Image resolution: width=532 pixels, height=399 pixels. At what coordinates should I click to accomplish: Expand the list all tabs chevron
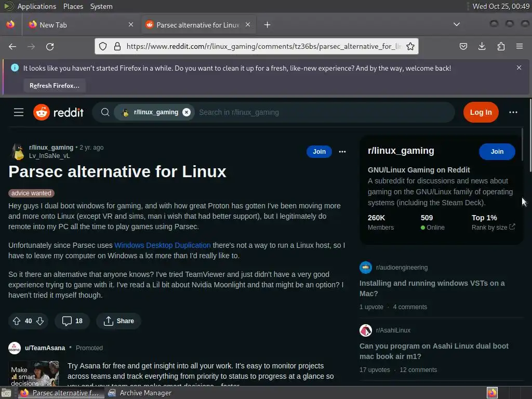point(457,24)
